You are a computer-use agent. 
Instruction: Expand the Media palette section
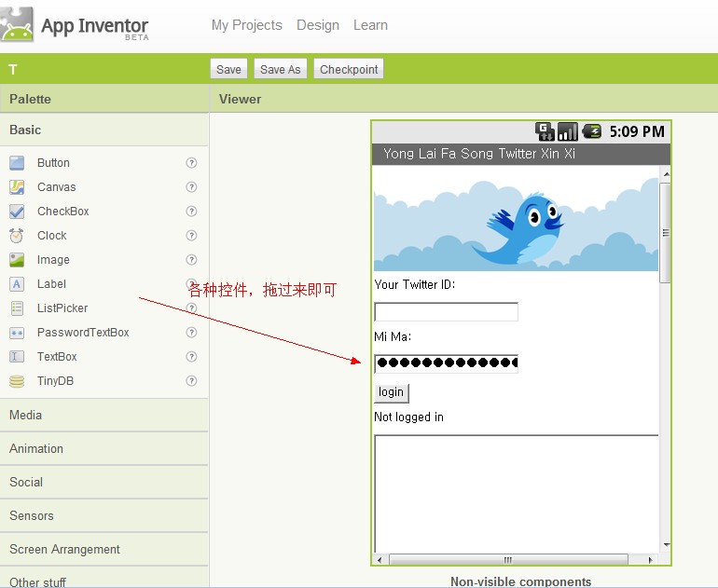[x=104, y=415]
